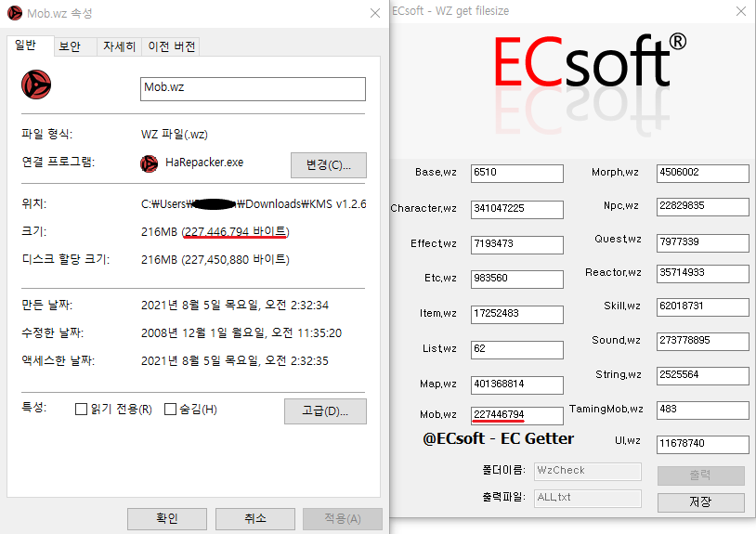
Task: Select the 이전 버전 tab
Action: [x=173, y=46]
